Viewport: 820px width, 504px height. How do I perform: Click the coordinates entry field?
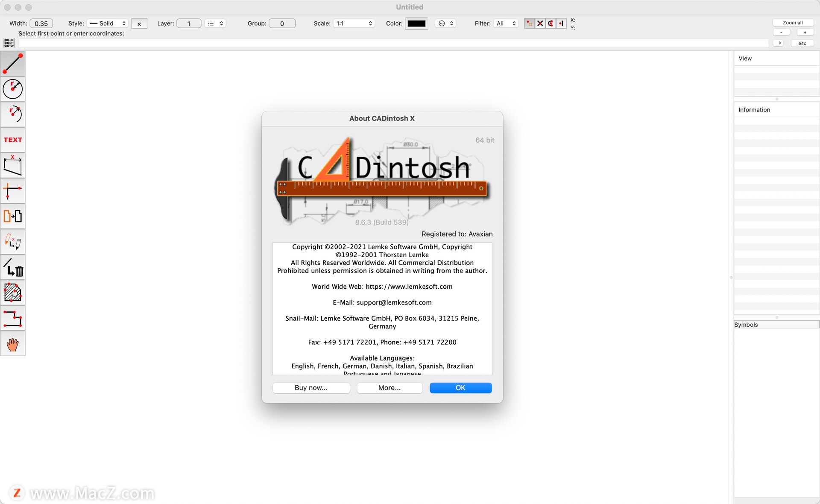coord(393,43)
